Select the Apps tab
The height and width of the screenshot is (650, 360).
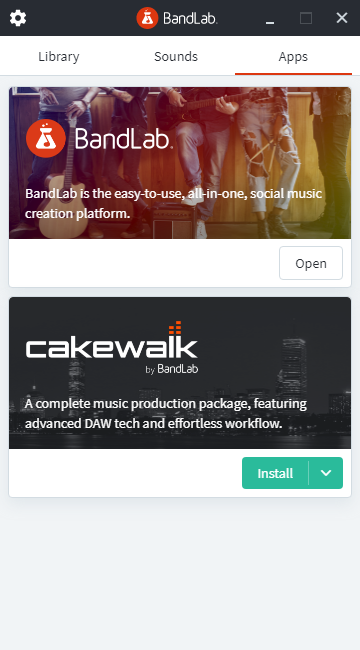click(293, 56)
